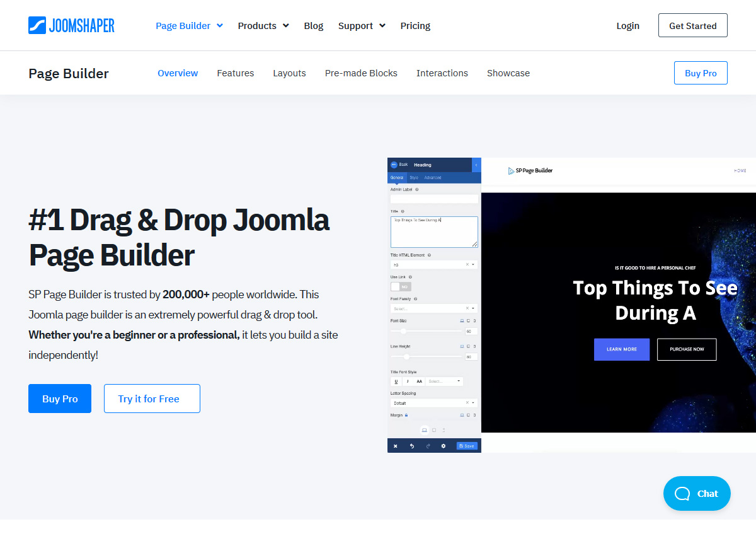
Task: Open the Title HTML Element dropdown showing h3
Action: click(x=434, y=263)
